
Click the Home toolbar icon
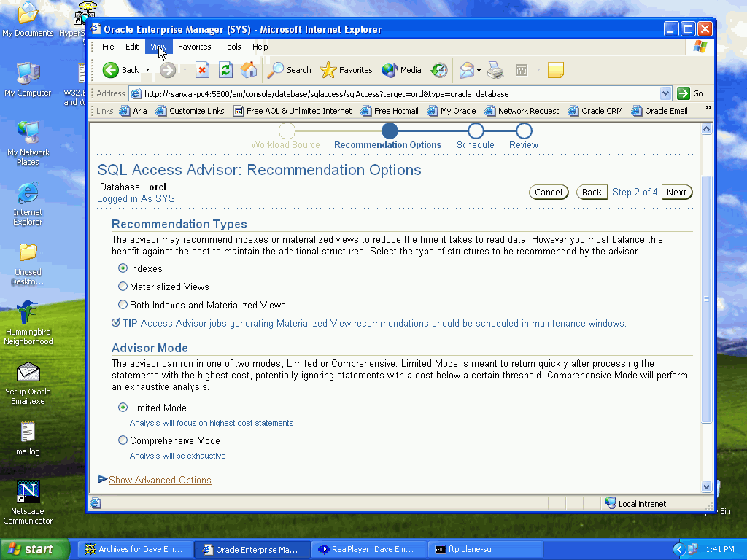click(249, 70)
